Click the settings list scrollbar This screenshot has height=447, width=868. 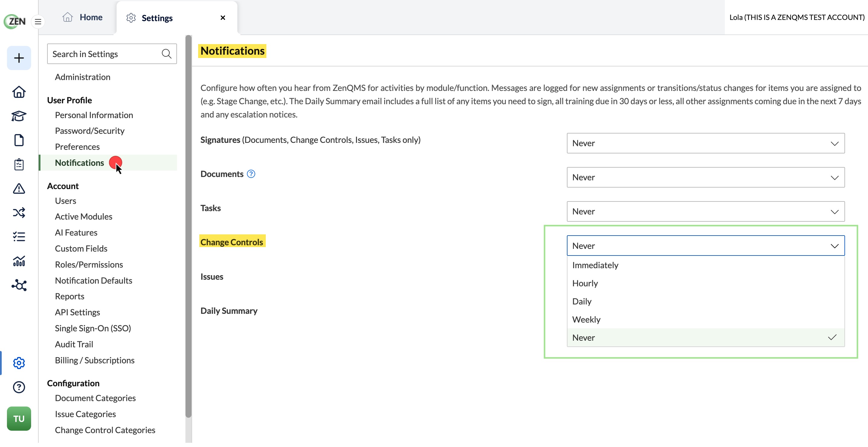pyautogui.click(x=188, y=226)
